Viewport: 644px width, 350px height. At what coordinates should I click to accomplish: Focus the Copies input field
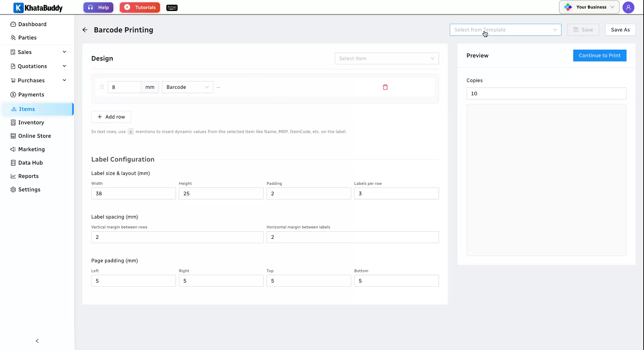[x=546, y=94]
